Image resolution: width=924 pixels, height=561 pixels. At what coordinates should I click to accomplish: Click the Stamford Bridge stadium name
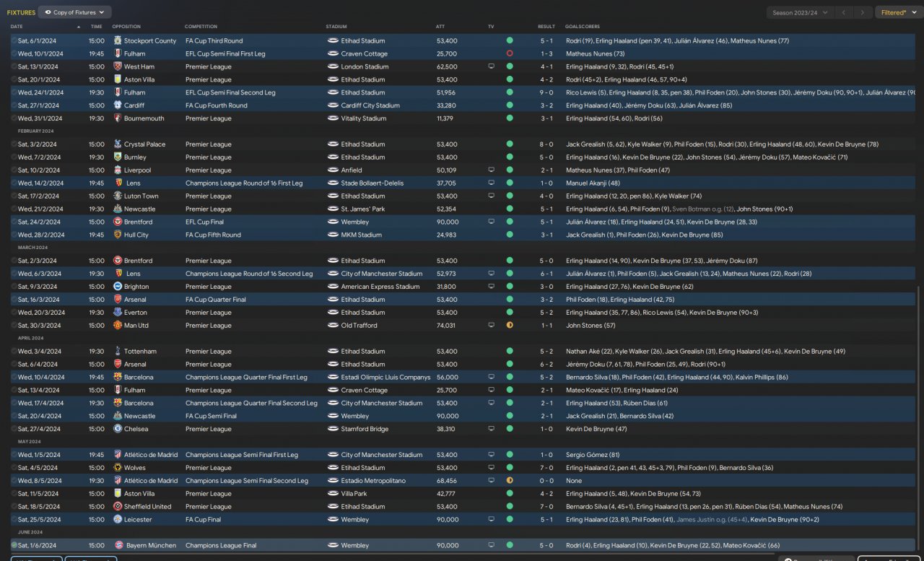tap(365, 429)
